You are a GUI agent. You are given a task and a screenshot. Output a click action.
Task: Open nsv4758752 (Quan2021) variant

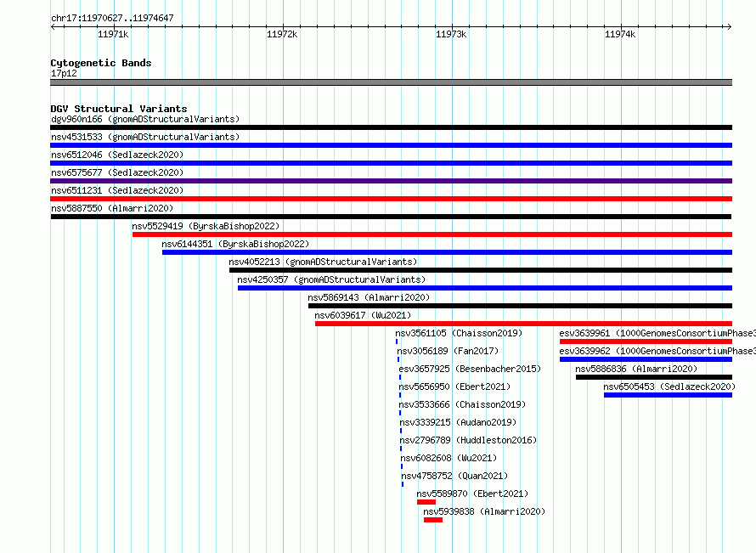(x=454, y=476)
